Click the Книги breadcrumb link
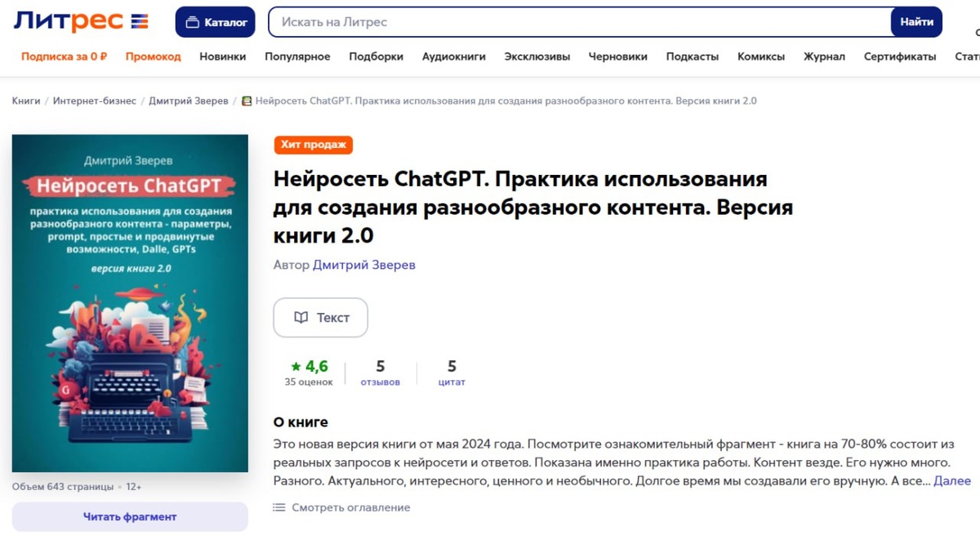The width and height of the screenshot is (980, 536). tap(26, 100)
